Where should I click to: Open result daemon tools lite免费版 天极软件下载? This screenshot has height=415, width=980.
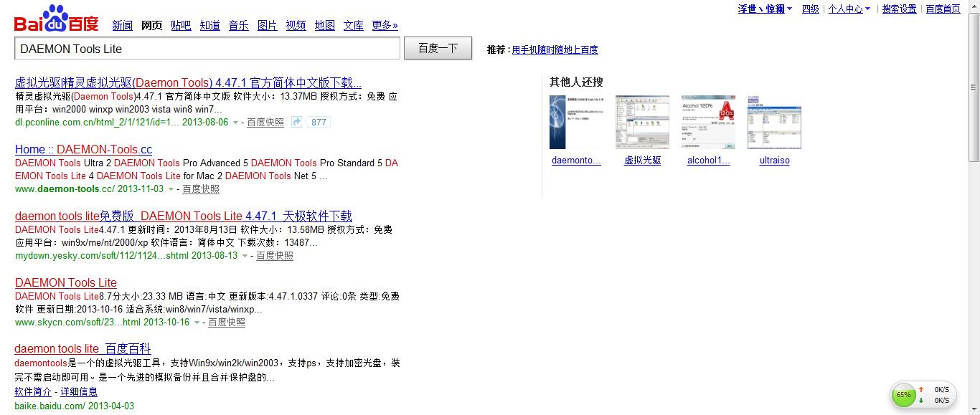tap(184, 216)
